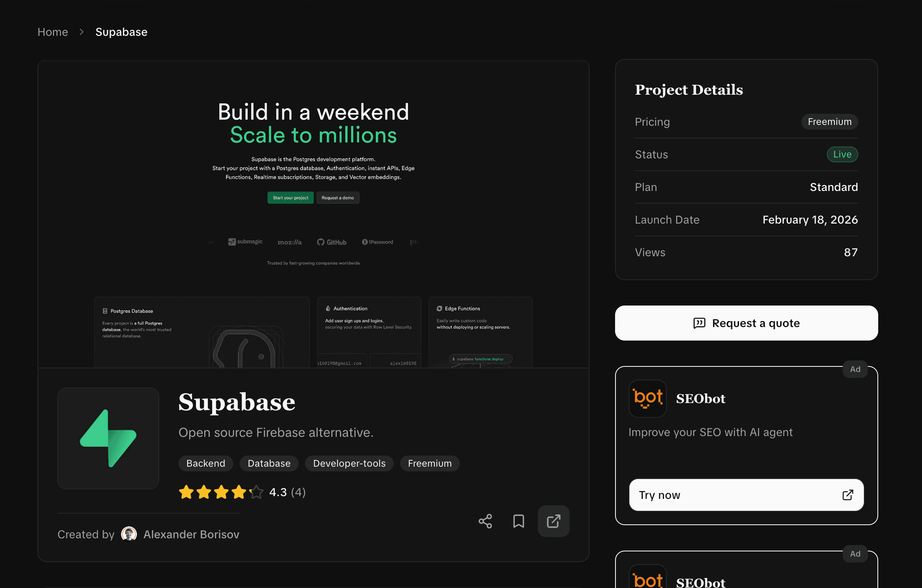Go to Home in breadcrumb

[x=53, y=32]
